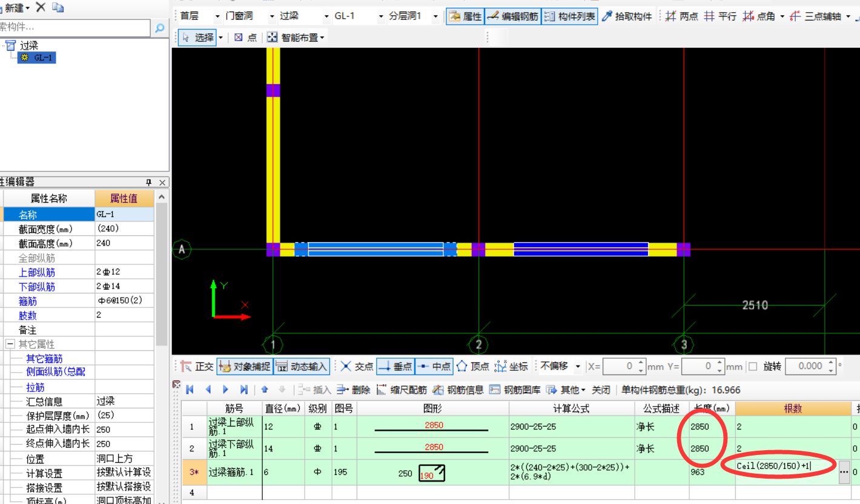Select the 两点 two-point axis tool
Image resolution: width=860 pixels, height=504 pixels.
click(x=682, y=16)
